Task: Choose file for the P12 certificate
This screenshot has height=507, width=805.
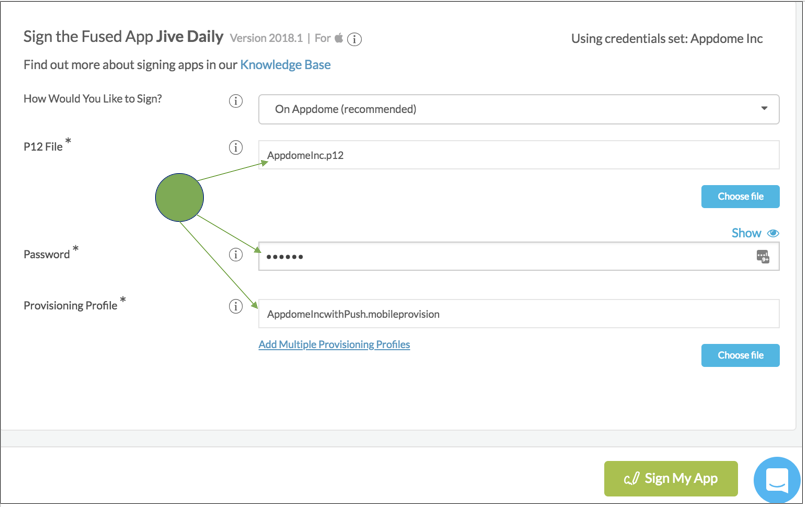Action: (740, 197)
